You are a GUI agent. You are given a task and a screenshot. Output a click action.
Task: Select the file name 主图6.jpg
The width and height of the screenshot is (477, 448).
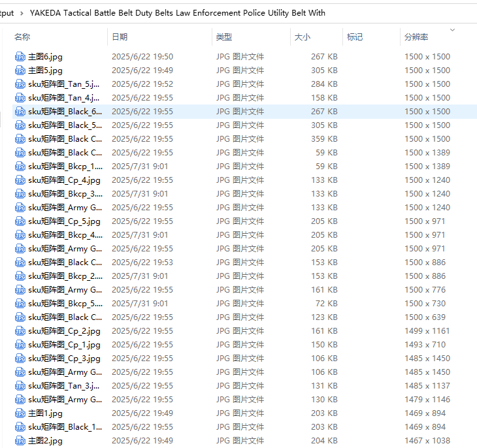(45, 57)
